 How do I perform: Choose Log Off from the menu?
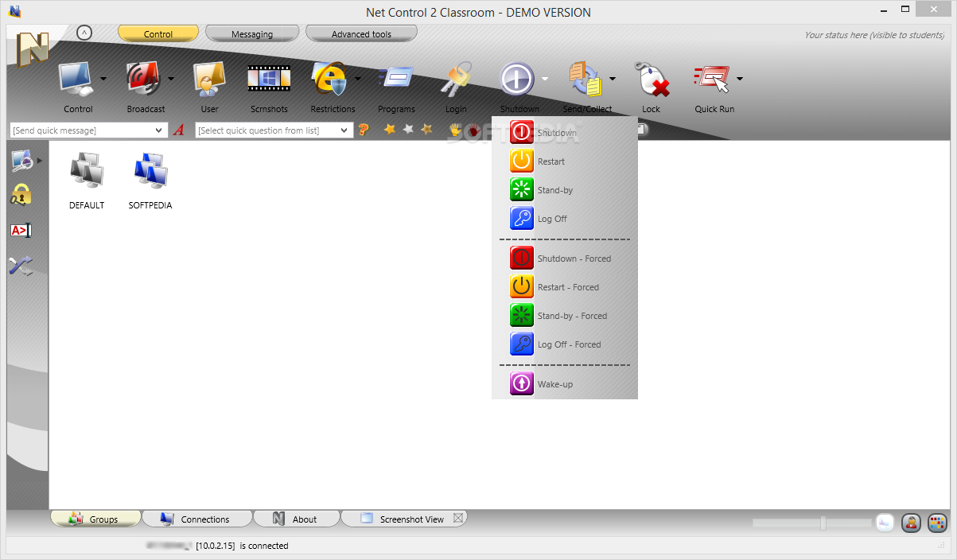(x=565, y=219)
